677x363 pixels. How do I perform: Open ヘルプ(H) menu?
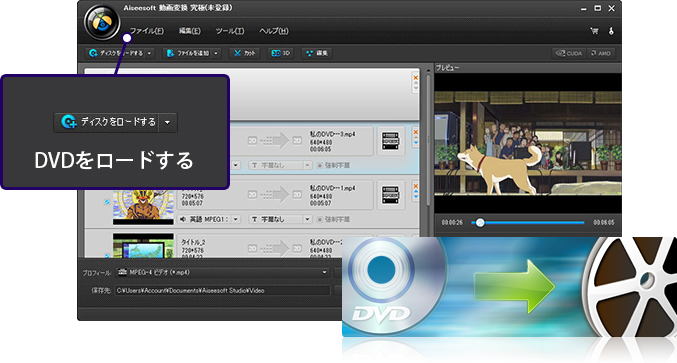(x=274, y=31)
